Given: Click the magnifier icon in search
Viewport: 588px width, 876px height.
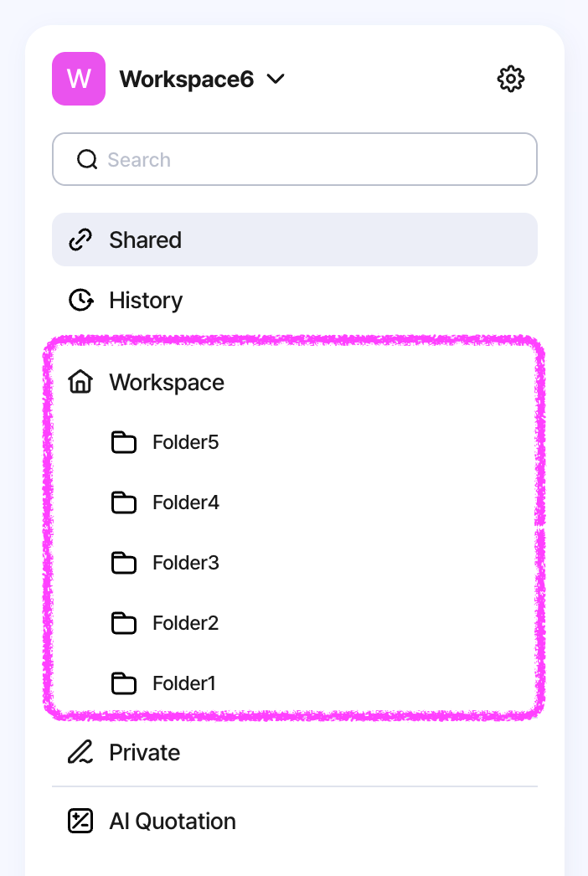Looking at the screenshot, I should pos(87,159).
